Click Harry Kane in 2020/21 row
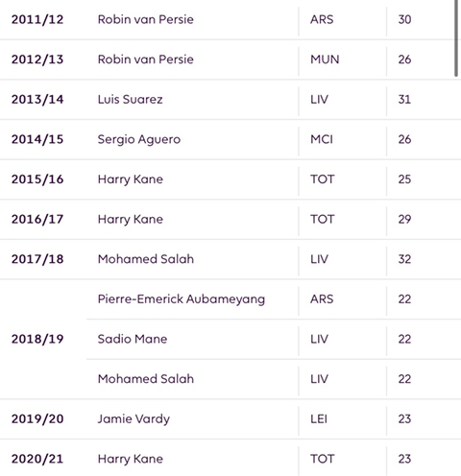461x476 pixels. (131, 459)
